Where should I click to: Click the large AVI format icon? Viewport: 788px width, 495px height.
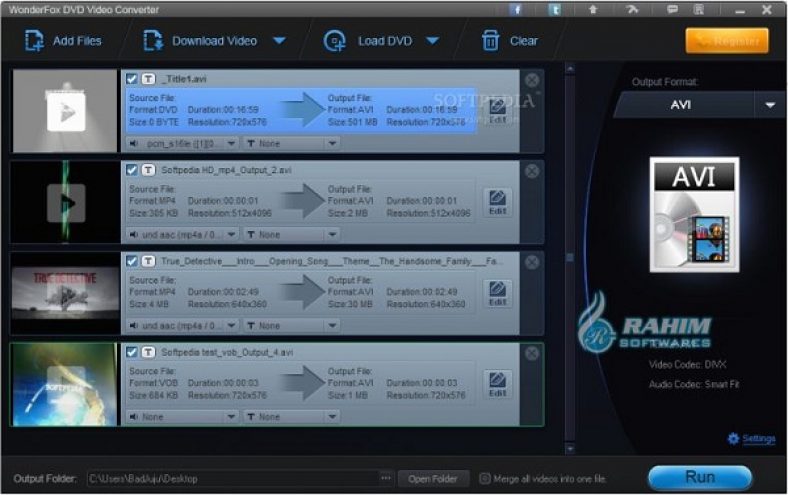(x=693, y=214)
